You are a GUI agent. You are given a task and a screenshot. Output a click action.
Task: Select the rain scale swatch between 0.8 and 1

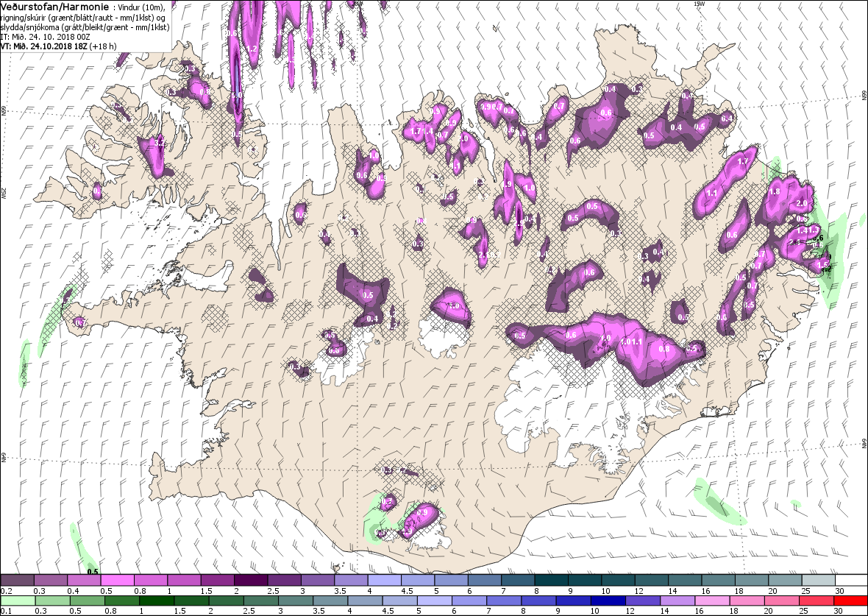(x=122, y=601)
